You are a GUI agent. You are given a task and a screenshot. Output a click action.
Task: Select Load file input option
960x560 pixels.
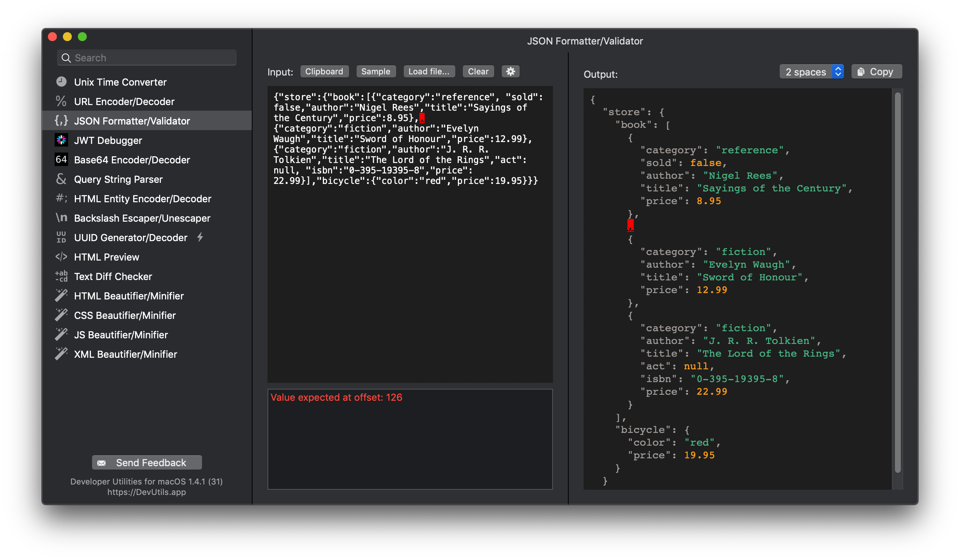point(428,71)
